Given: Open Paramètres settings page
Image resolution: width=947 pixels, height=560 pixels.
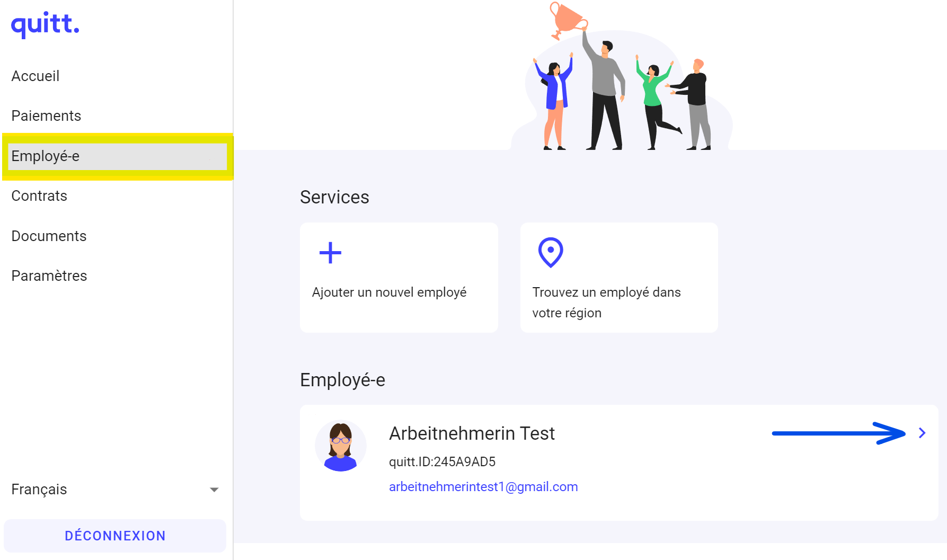Looking at the screenshot, I should pyautogui.click(x=49, y=276).
